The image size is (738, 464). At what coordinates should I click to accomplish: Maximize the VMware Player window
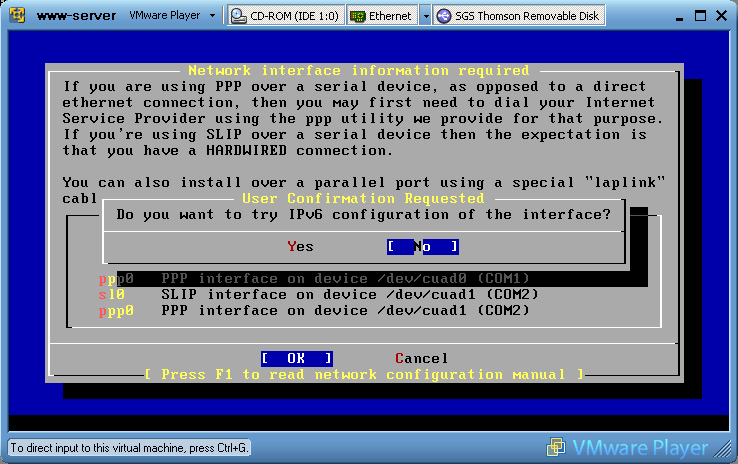pos(700,16)
